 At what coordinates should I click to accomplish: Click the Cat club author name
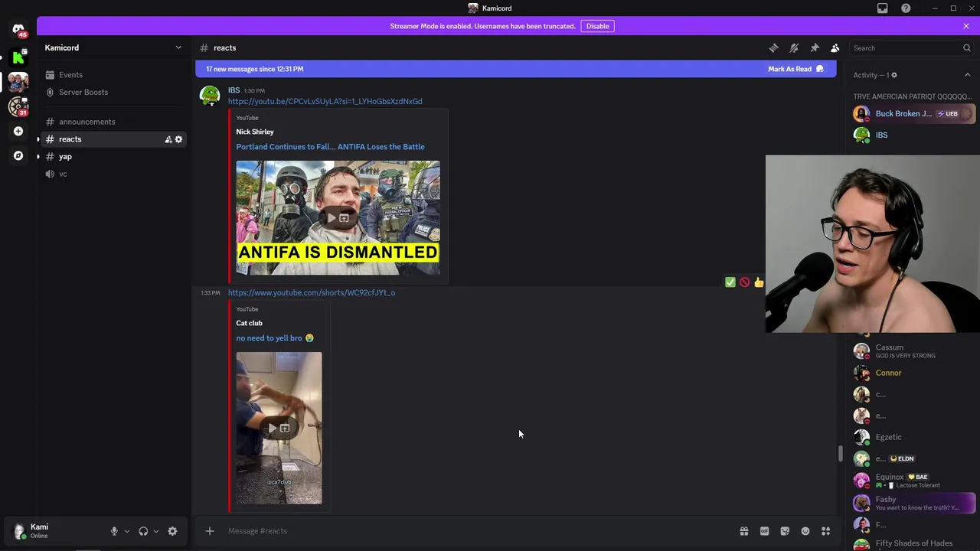pyautogui.click(x=249, y=323)
